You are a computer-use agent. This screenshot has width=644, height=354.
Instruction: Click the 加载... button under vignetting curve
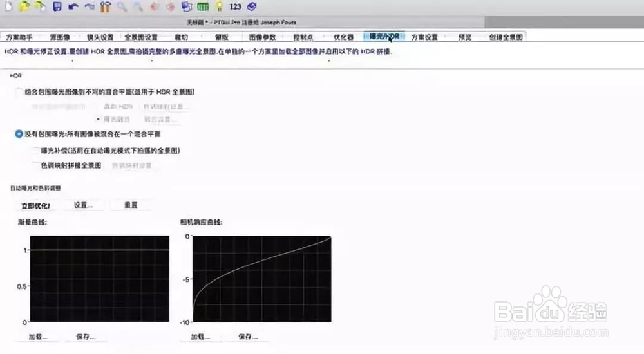click(x=38, y=337)
